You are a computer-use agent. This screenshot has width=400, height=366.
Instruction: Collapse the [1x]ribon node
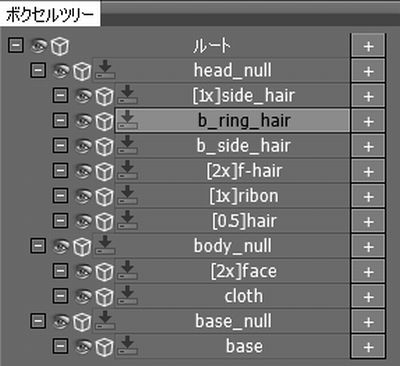[x=60, y=195]
